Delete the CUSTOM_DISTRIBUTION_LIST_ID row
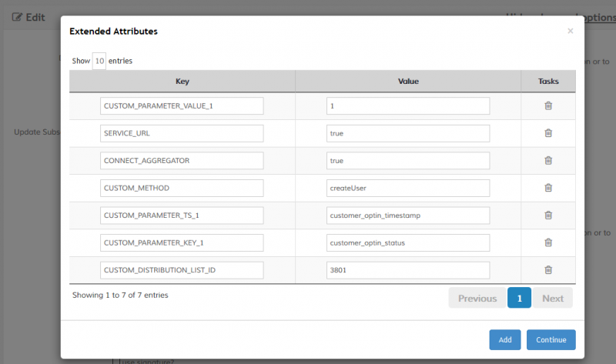Viewport: 616px width, 364px height. 548,270
